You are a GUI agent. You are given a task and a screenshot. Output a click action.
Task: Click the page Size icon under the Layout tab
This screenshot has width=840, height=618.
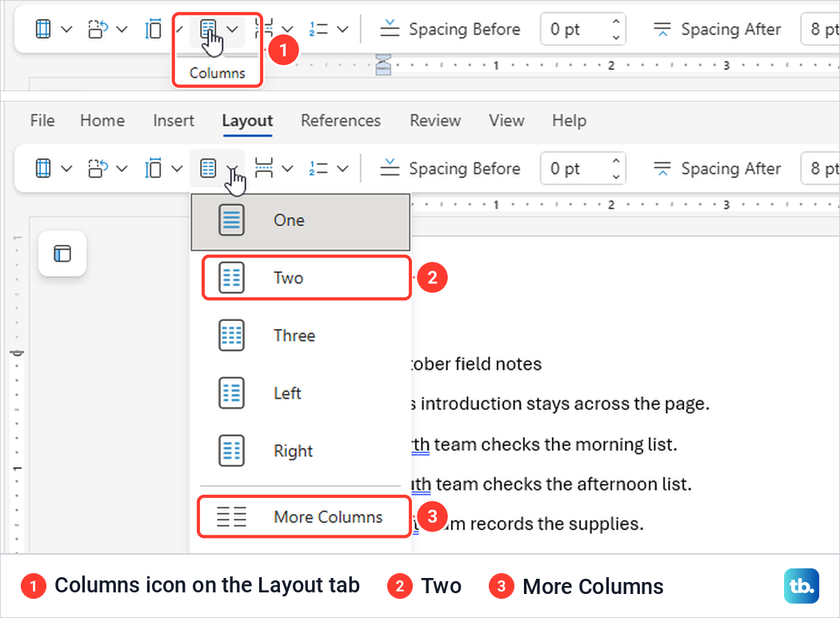pos(154,169)
